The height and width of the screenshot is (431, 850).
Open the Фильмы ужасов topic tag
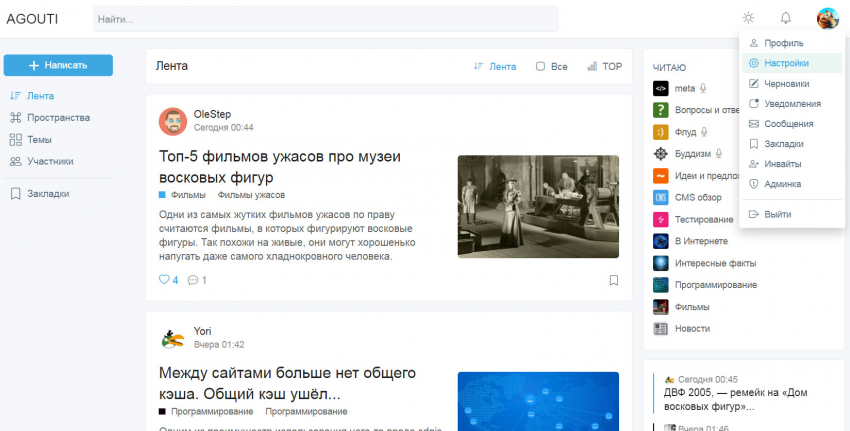[251, 195]
